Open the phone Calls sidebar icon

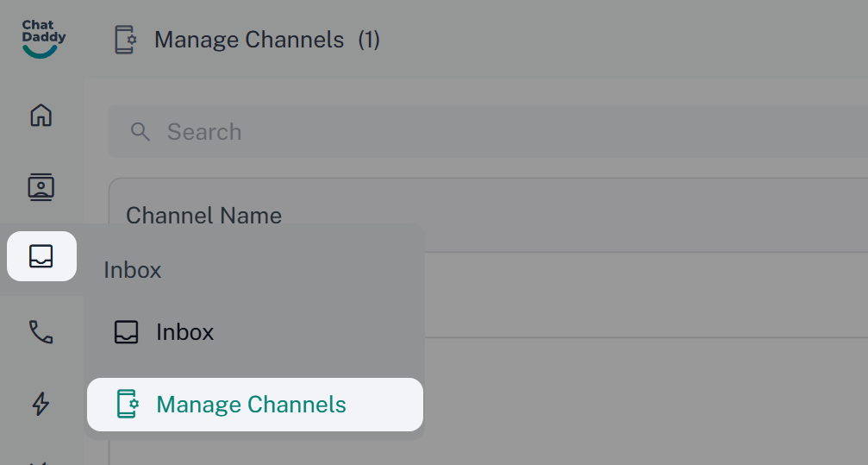pyautogui.click(x=41, y=331)
